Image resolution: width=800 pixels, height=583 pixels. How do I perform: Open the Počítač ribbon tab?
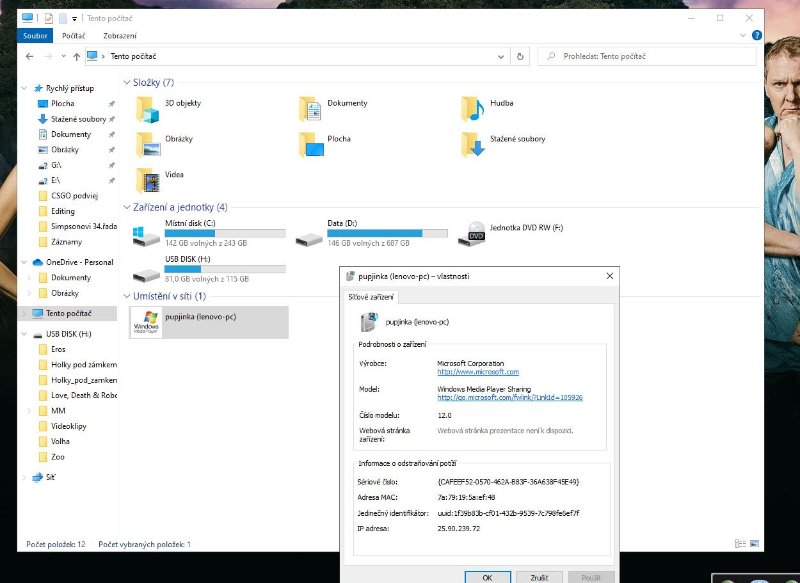pyautogui.click(x=73, y=36)
